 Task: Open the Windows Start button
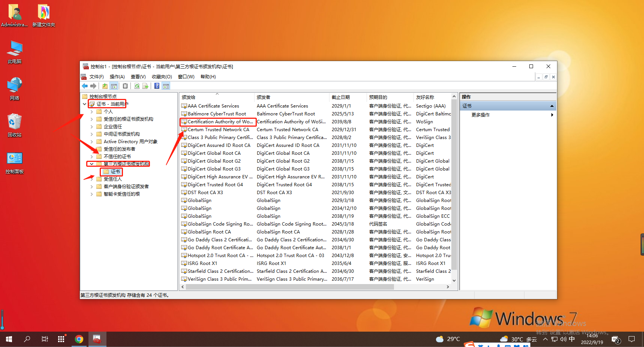(x=9, y=339)
